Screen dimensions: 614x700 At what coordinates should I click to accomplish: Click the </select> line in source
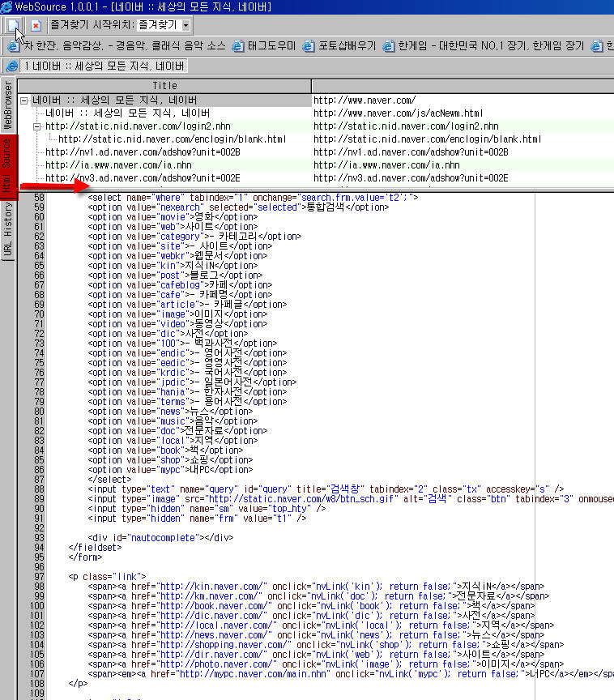[x=109, y=480]
